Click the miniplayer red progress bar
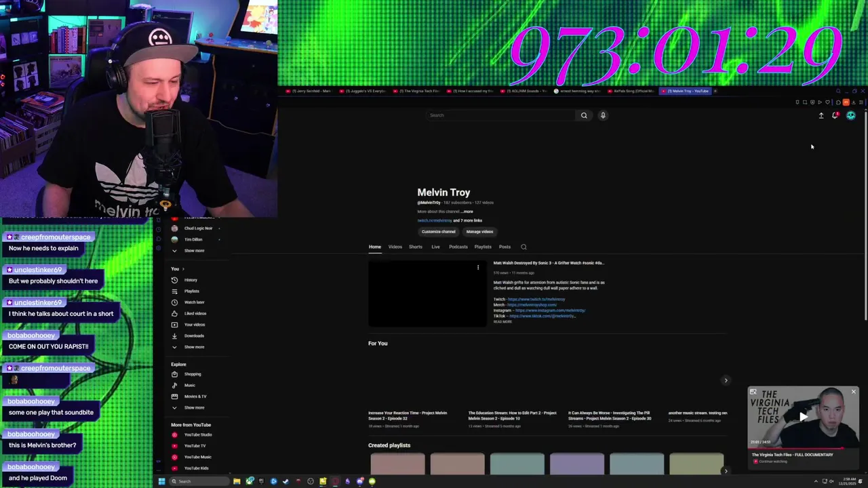 coord(804,447)
